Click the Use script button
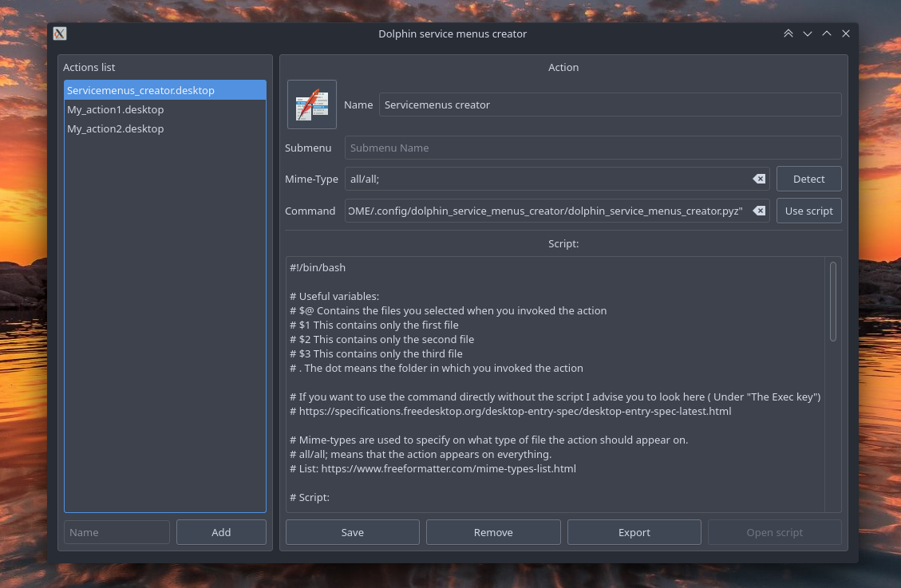The height and width of the screenshot is (588, 901). point(808,211)
